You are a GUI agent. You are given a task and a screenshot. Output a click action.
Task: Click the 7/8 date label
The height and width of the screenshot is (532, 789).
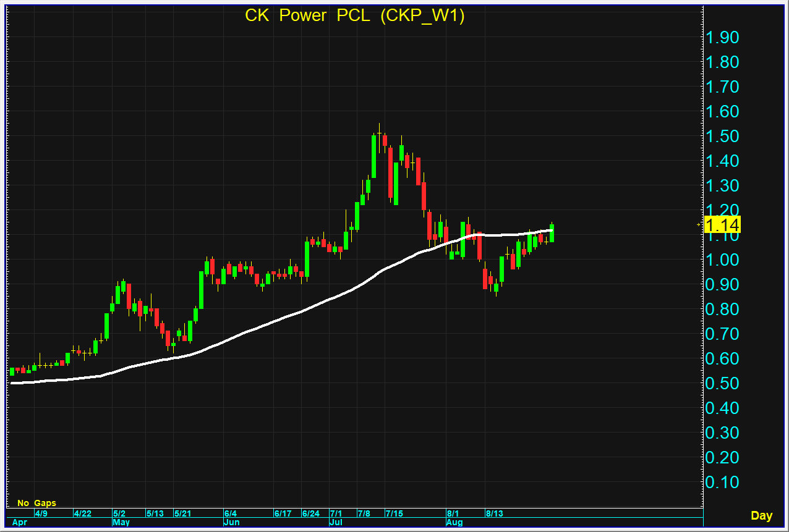364,513
